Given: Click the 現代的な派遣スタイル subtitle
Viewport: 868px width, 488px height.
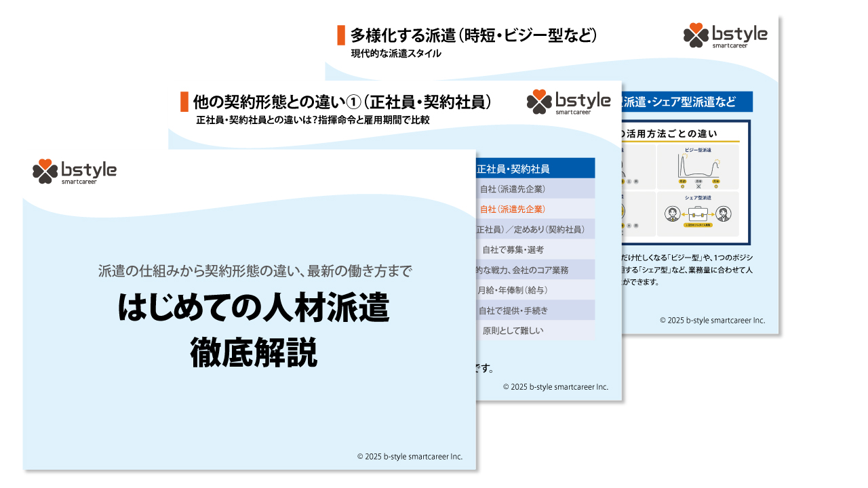Looking at the screenshot, I should pyautogui.click(x=396, y=54).
